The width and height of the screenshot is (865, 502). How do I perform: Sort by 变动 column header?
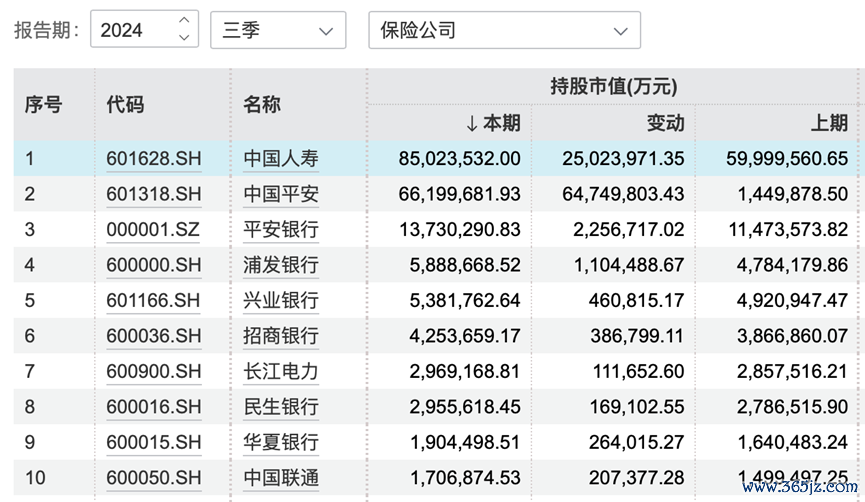pyautogui.click(x=666, y=122)
